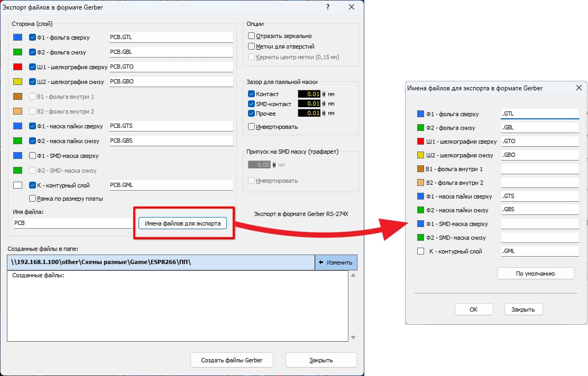Edit the .GBS extension field in names dialog

tap(540, 210)
